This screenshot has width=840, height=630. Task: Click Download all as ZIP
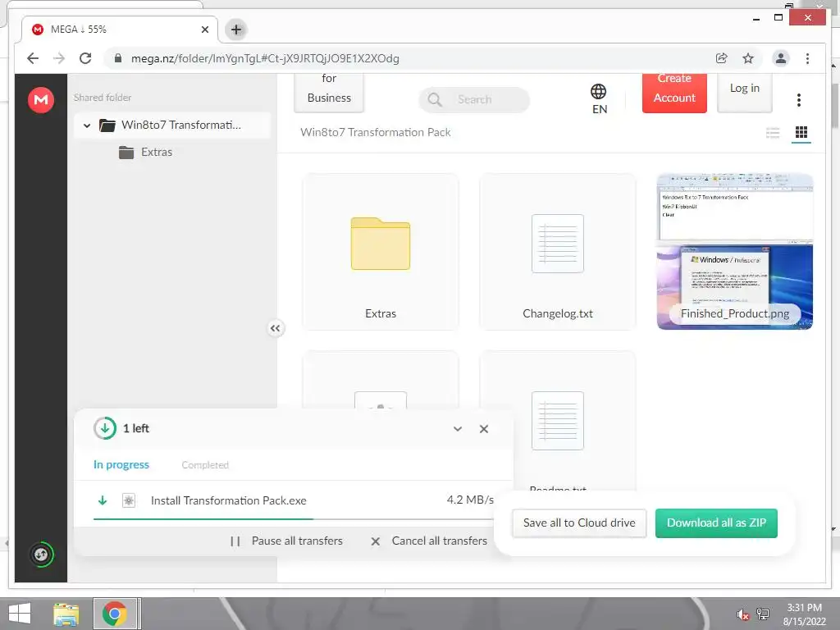click(x=716, y=523)
